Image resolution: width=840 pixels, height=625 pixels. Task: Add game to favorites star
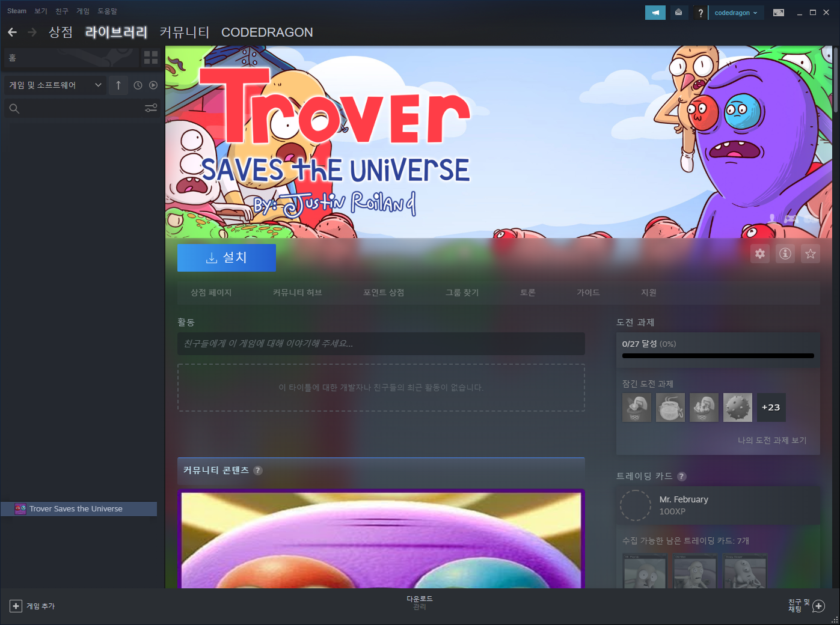pyautogui.click(x=811, y=254)
